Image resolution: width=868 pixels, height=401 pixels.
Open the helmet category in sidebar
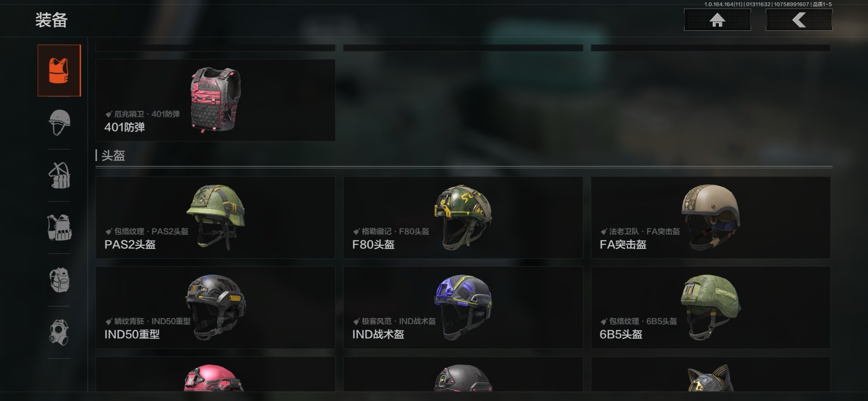[x=59, y=123]
